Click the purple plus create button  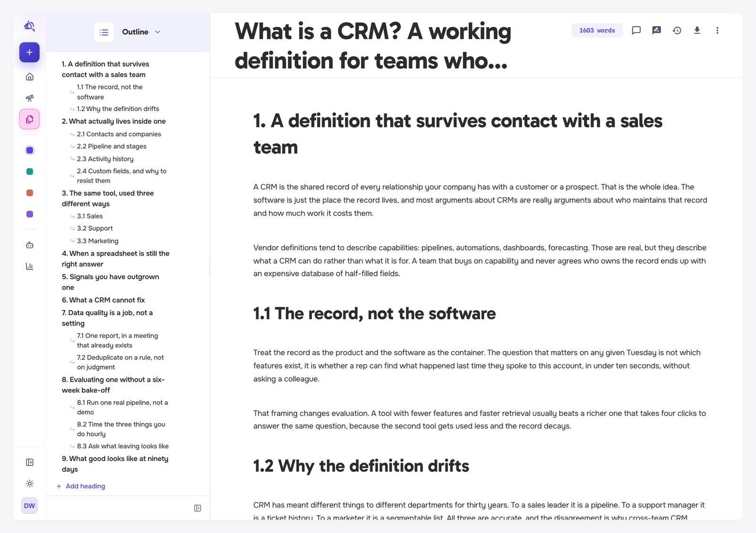click(29, 52)
